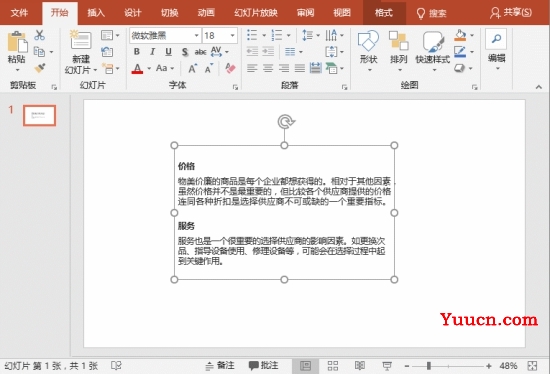Justify the paragraph text

click(x=300, y=68)
